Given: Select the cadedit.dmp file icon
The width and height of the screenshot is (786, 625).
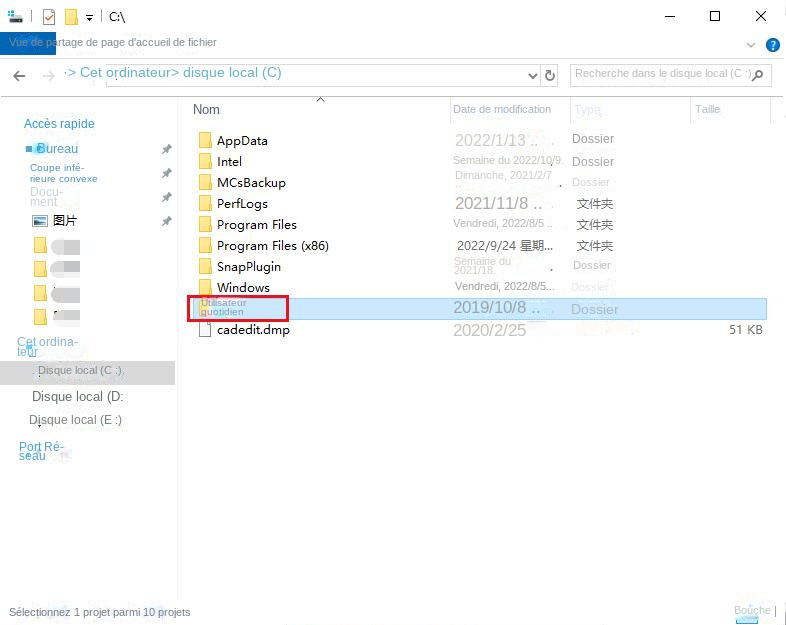Looking at the screenshot, I should [x=205, y=330].
